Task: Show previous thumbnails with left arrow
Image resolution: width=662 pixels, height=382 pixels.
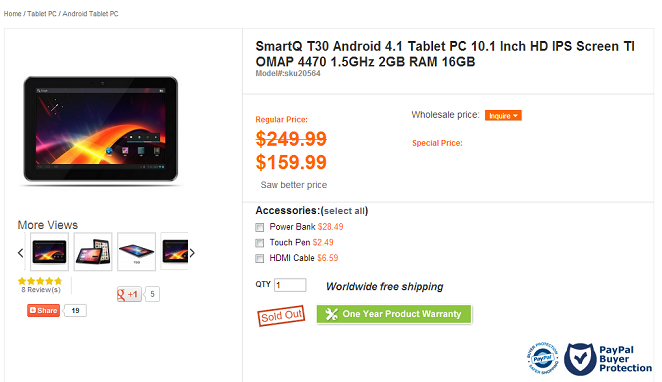Action: pos(20,253)
